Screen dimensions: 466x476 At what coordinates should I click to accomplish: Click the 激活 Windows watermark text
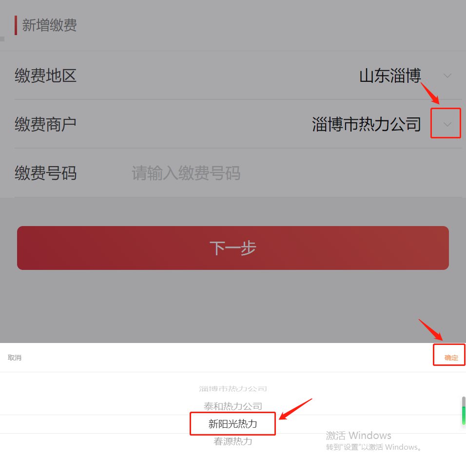pos(358,436)
